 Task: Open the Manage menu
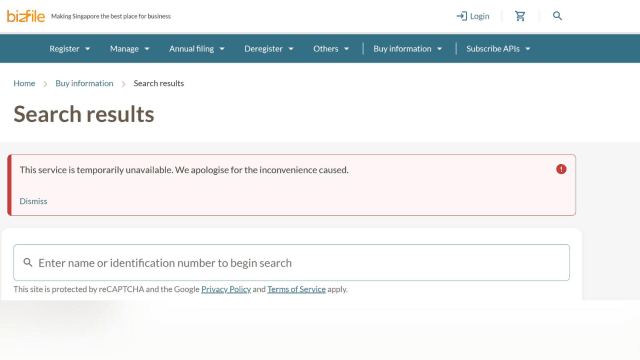coord(129,49)
